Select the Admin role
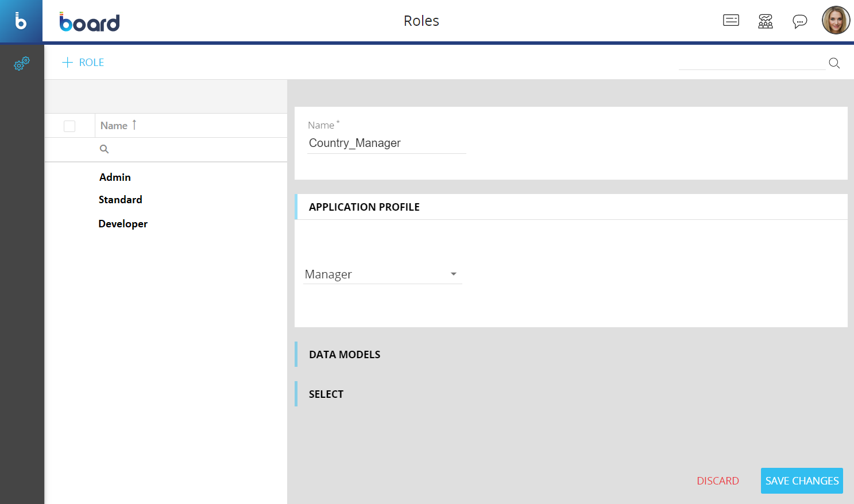Viewport: 854px width, 504px height. 115,177
